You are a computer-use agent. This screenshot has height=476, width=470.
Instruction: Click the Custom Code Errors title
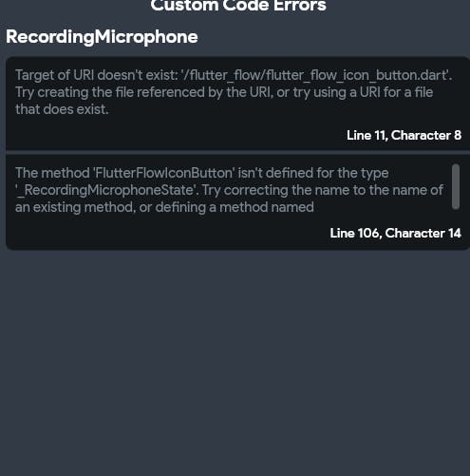pyautogui.click(x=238, y=6)
